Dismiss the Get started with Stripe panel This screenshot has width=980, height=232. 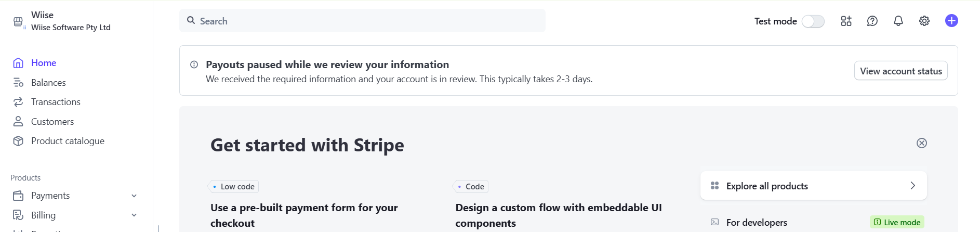click(922, 143)
